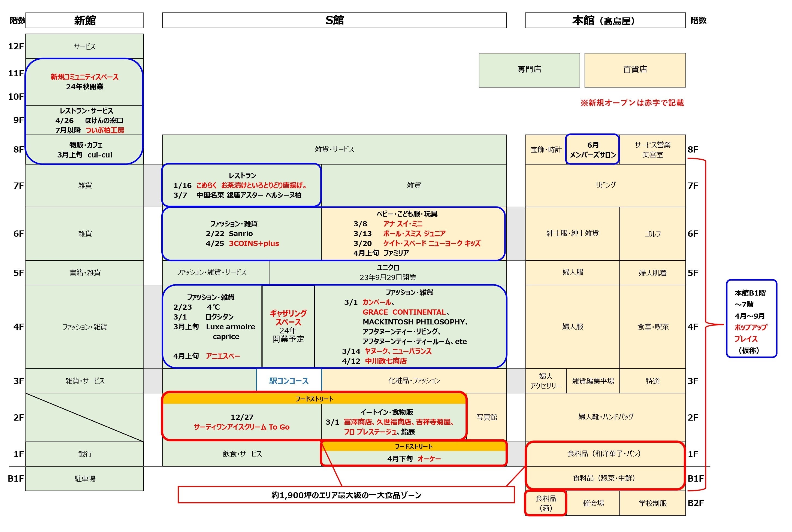This screenshot has height=532, width=792.
Task: Click the 新規コミュニティスペース cell
Action: click(x=84, y=82)
